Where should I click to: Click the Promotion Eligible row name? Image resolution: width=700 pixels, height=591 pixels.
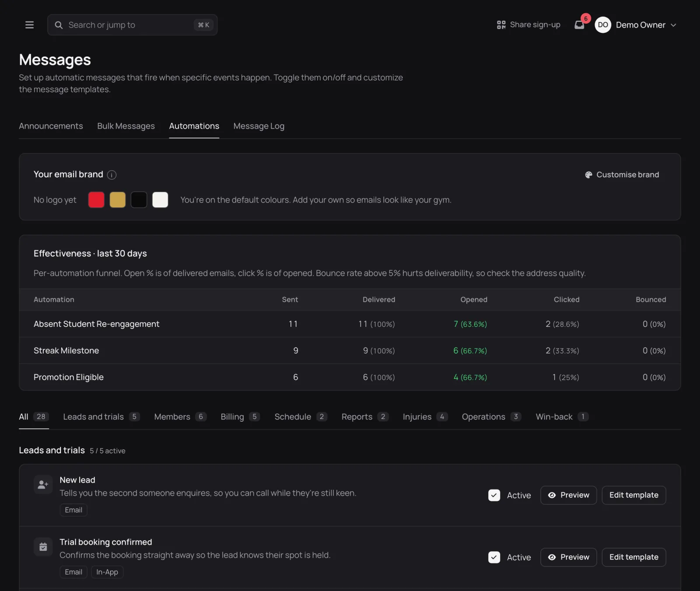[69, 378]
